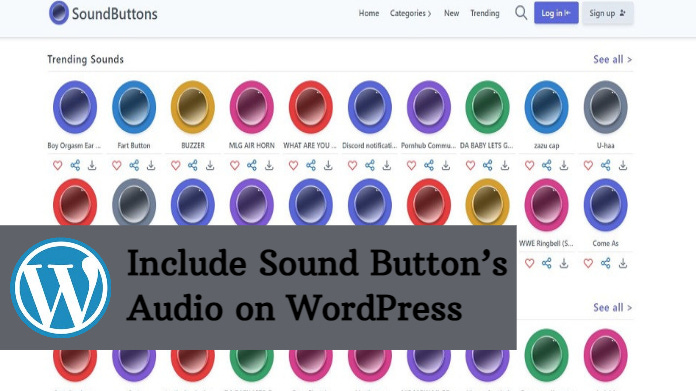Download the Fart Button sound
Image resolution: width=696 pixels, height=391 pixels.
[151, 166]
